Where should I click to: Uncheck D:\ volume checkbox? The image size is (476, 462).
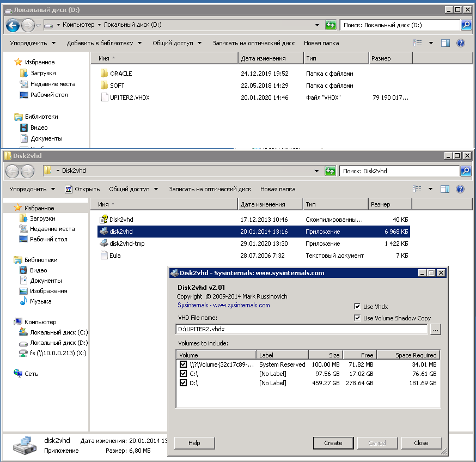click(183, 383)
